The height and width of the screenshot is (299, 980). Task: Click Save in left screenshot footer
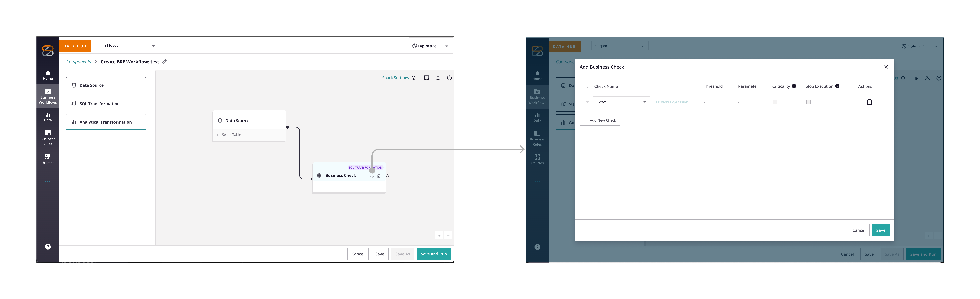380,254
